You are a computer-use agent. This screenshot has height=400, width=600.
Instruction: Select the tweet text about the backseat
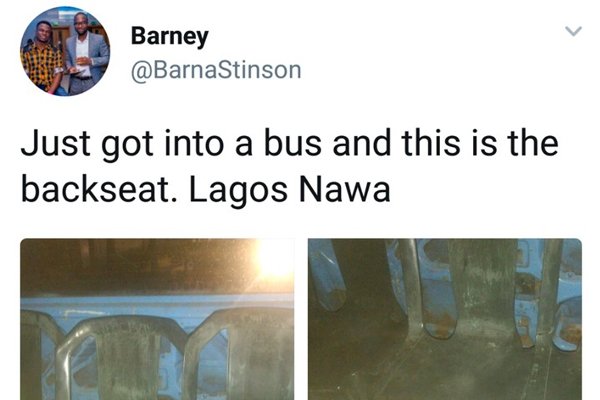tap(290, 166)
